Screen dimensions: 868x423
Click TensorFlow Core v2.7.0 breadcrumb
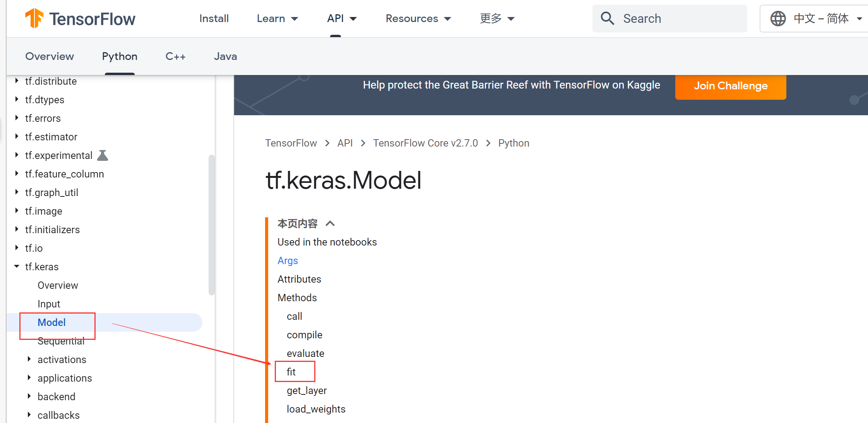click(425, 143)
